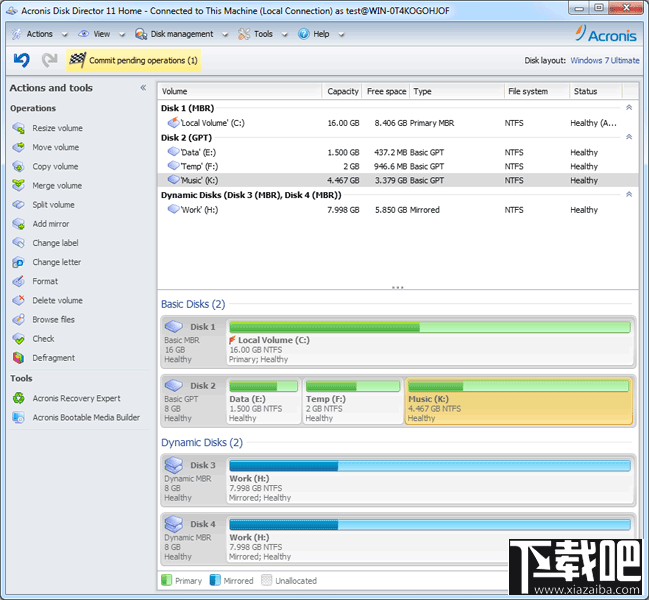Click the Delete volume label
The height and width of the screenshot is (600, 649).
tap(58, 300)
